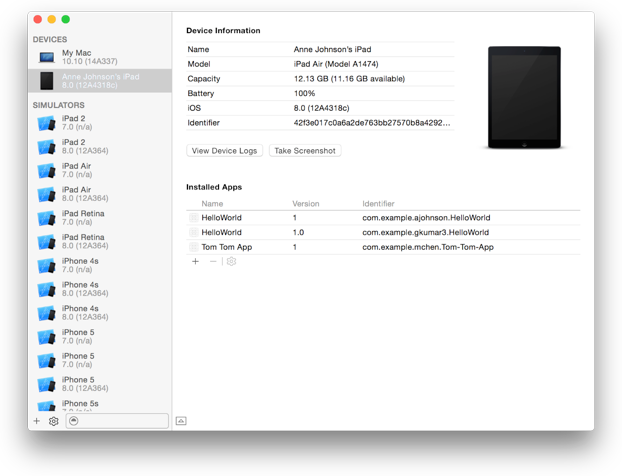The width and height of the screenshot is (622, 476).
Task: Select HelloWorld app by ajohnson
Action: 383,218
